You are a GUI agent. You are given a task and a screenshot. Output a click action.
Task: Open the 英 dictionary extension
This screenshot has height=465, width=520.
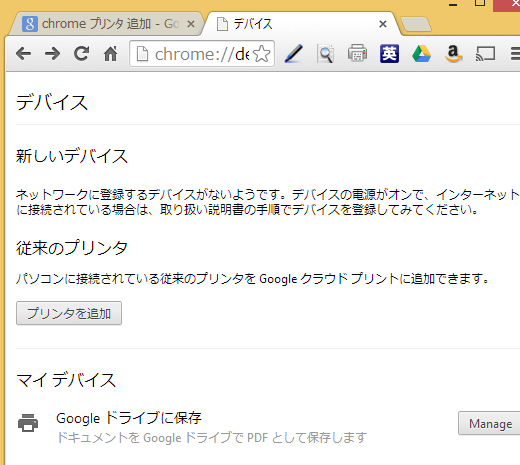coord(389,54)
